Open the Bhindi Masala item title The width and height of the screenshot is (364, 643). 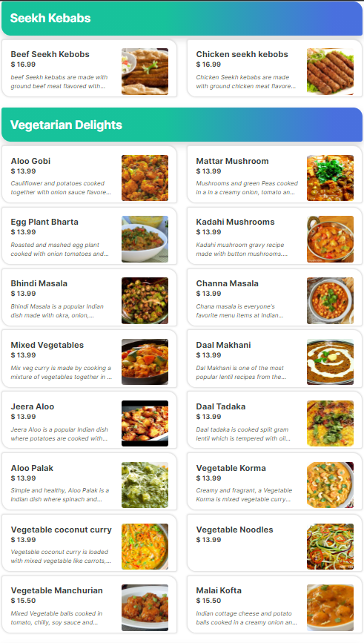point(39,283)
